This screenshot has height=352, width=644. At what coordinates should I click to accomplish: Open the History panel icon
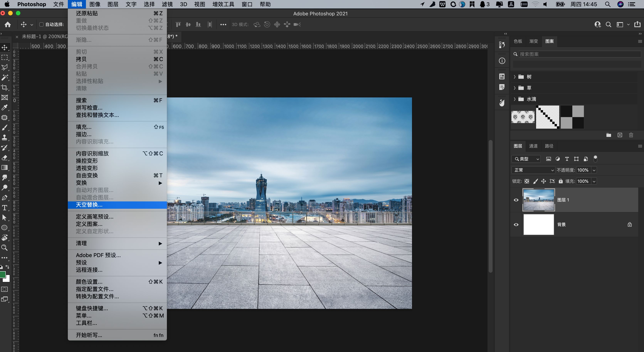point(502,45)
